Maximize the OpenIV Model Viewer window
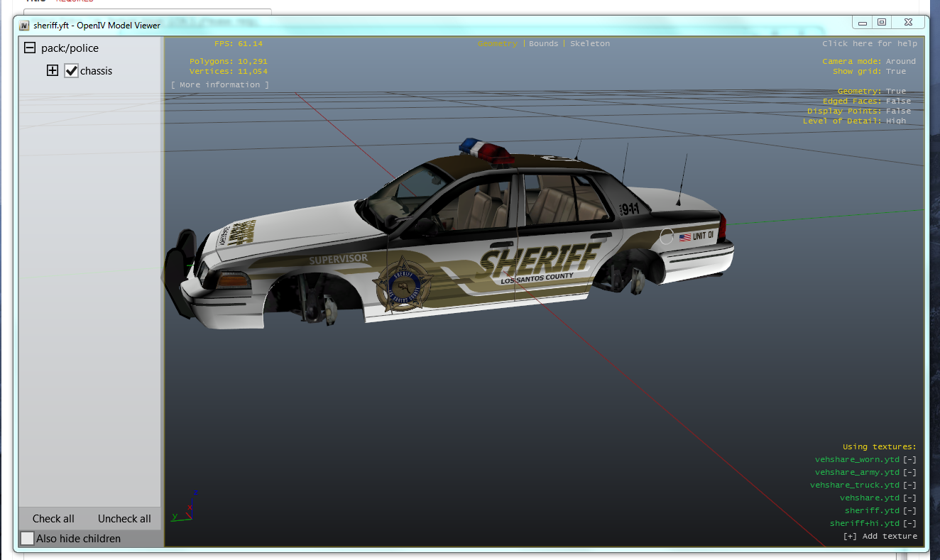The width and height of the screenshot is (940, 560). 882,23
